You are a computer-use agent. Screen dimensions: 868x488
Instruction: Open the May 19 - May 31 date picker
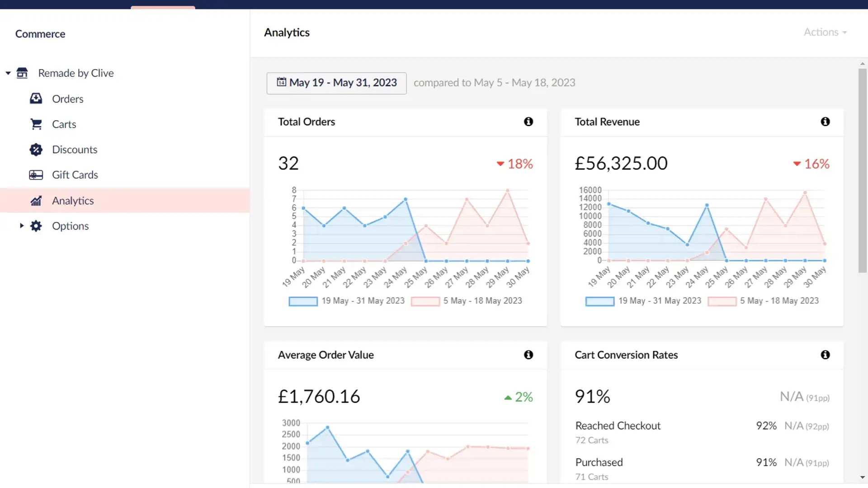(x=336, y=83)
